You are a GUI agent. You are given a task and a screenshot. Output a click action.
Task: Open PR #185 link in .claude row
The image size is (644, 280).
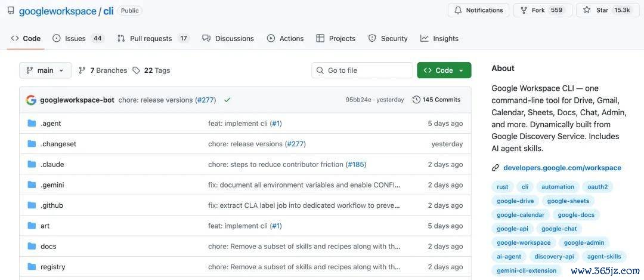(355, 164)
